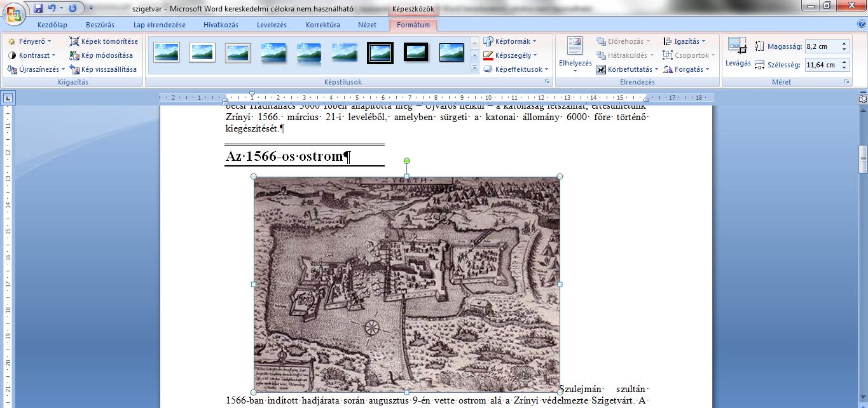
Task: Open the Képformák picture shape dropdown
Action: tap(510, 41)
